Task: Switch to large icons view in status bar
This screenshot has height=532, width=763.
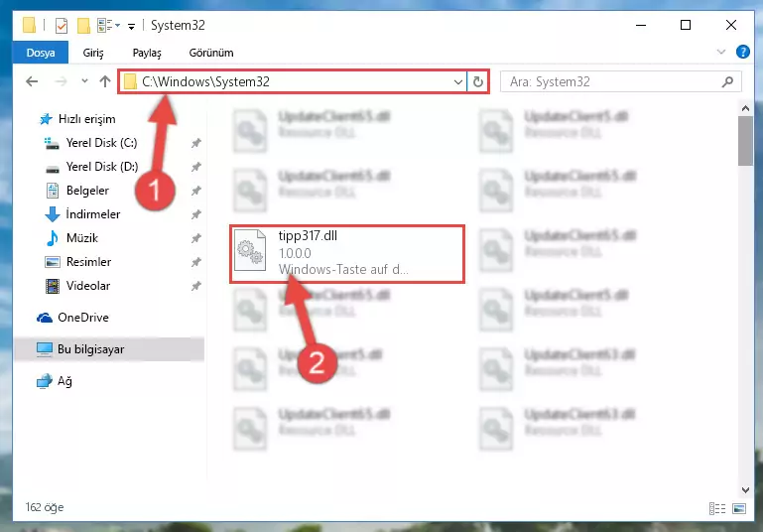Action: 738,508
